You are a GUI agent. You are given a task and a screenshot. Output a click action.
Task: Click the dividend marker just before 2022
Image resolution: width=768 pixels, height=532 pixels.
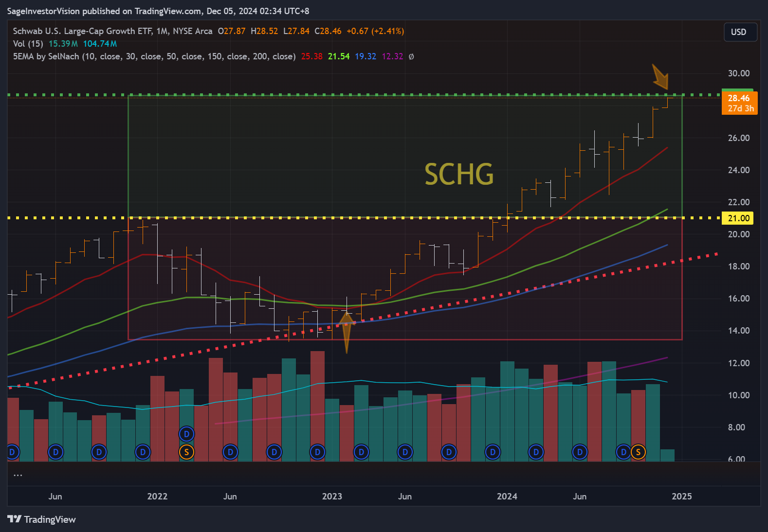click(x=143, y=452)
